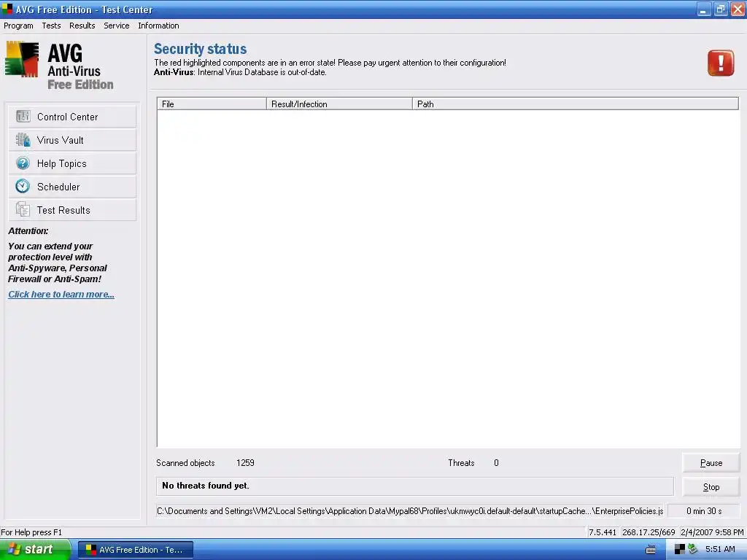Click the Test Results document icon

coord(23,209)
